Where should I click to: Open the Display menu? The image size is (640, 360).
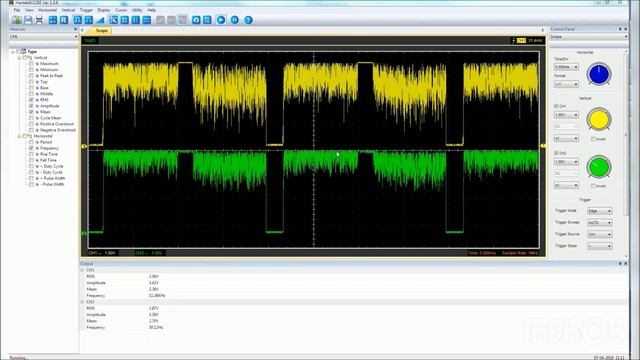coord(104,10)
